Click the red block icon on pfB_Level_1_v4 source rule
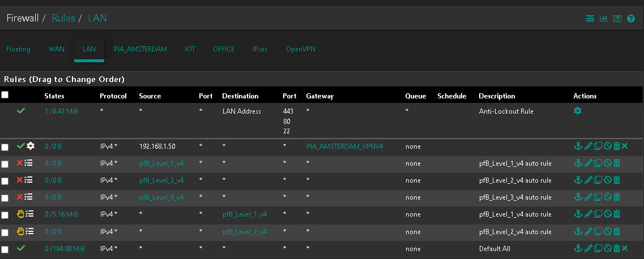 20,163
